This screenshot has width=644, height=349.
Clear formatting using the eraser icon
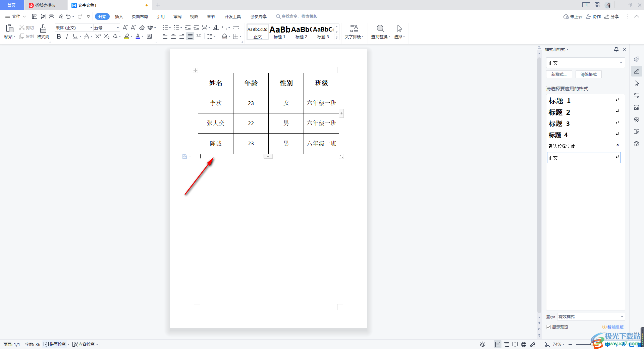click(x=142, y=28)
